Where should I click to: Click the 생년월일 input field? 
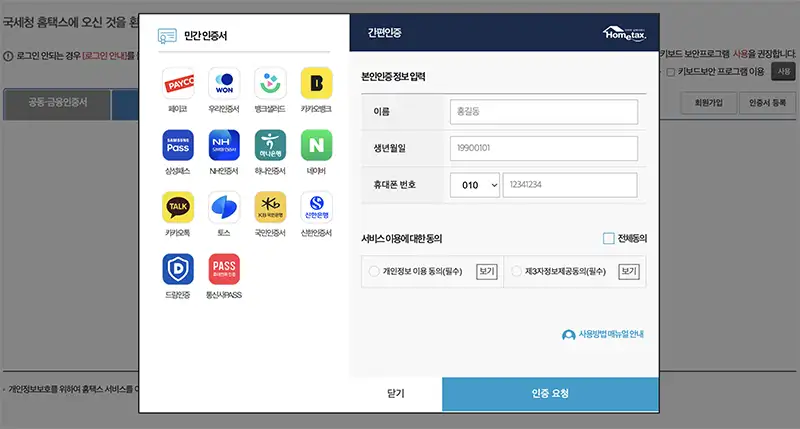[x=544, y=148]
